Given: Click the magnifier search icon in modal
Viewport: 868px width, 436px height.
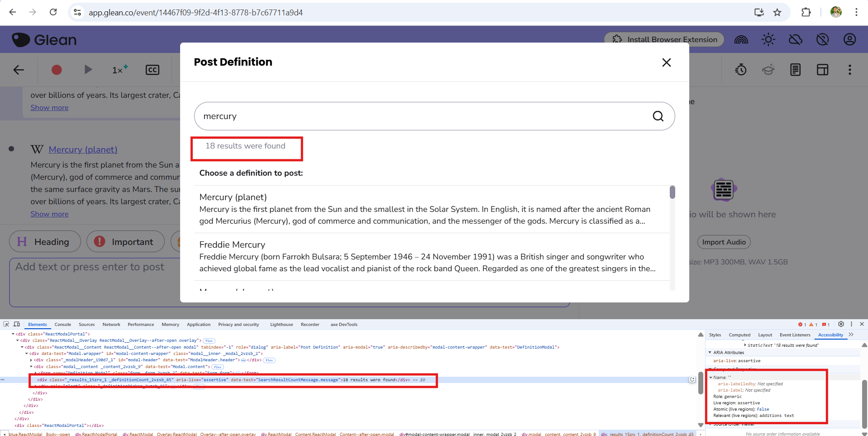Looking at the screenshot, I should [658, 116].
